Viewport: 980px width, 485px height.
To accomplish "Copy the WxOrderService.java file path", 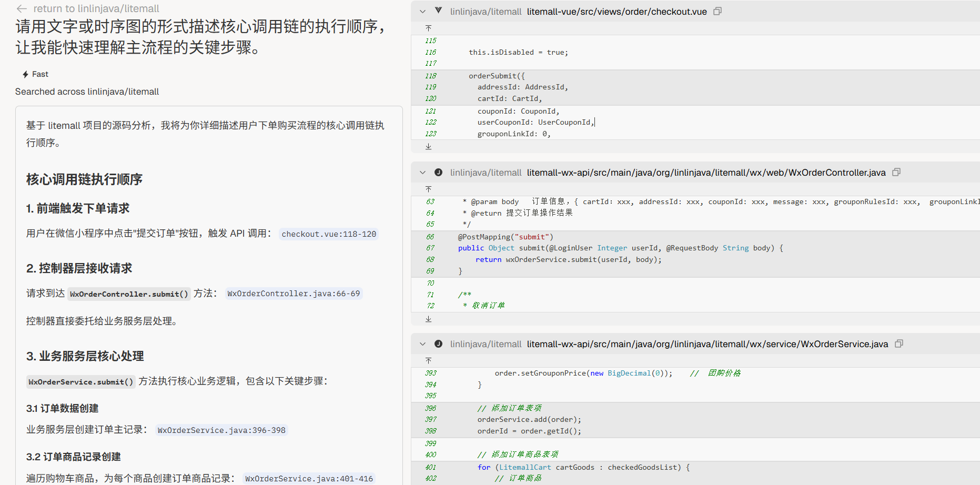I will pyautogui.click(x=899, y=343).
